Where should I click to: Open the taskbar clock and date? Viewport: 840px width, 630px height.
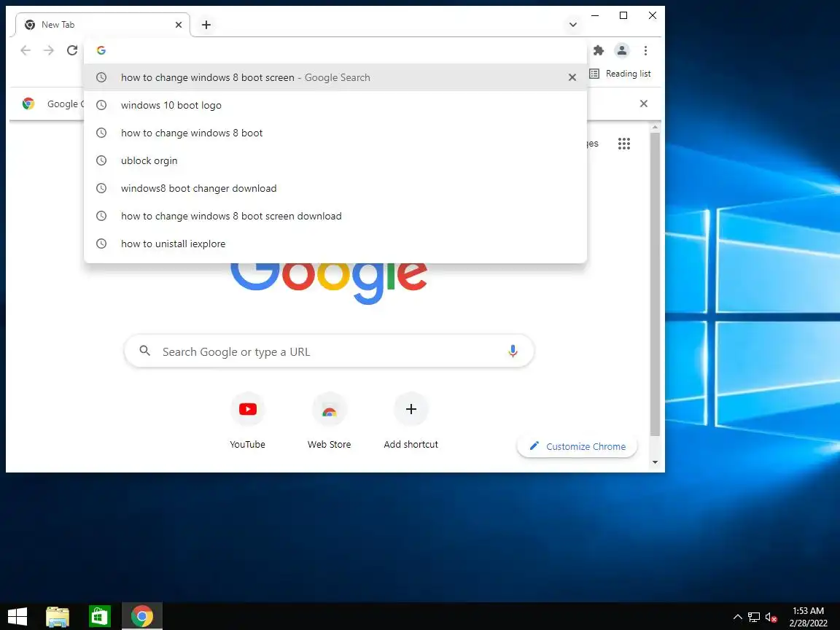click(808, 617)
